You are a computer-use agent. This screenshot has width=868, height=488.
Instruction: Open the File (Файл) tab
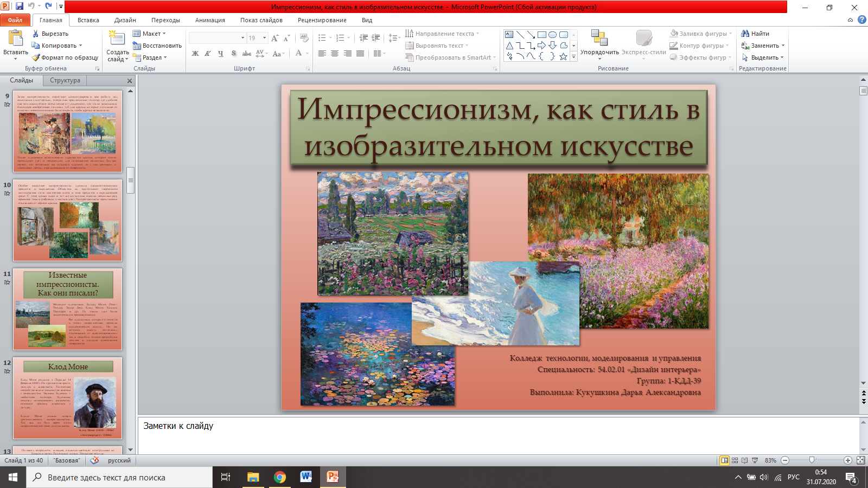(x=15, y=20)
